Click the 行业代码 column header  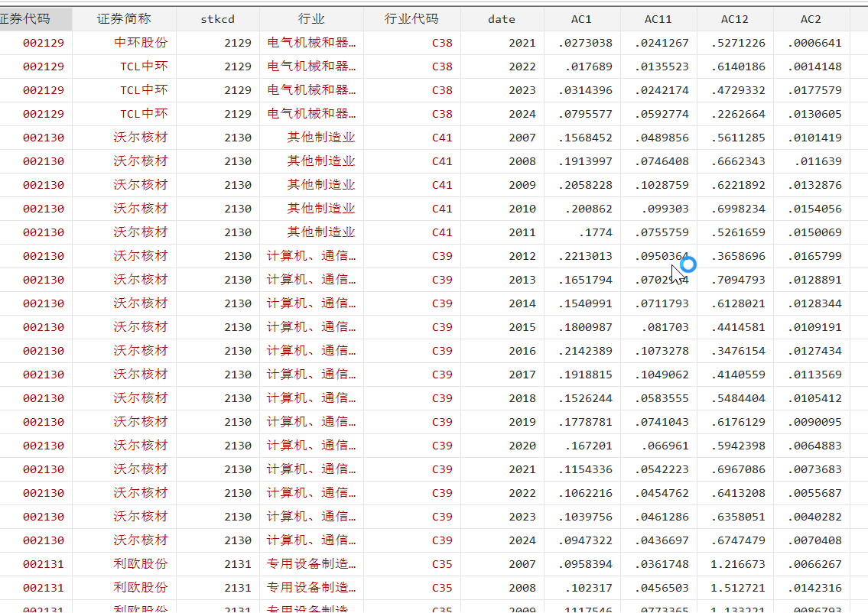(x=412, y=19)
